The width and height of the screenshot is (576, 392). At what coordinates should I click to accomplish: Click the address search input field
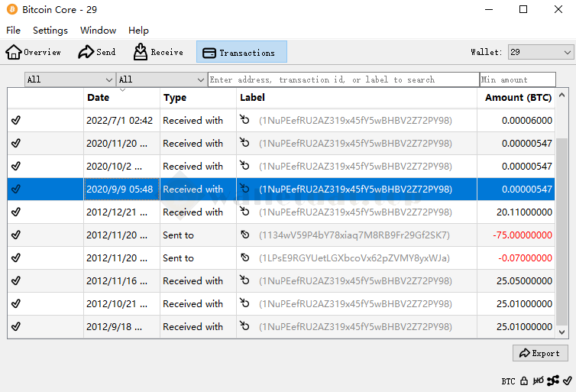click(x=343, y=79)
